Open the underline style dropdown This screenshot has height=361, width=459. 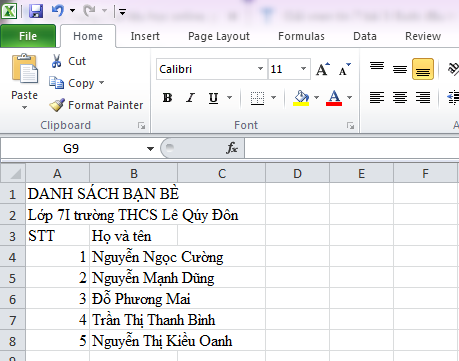pos(229,98)
